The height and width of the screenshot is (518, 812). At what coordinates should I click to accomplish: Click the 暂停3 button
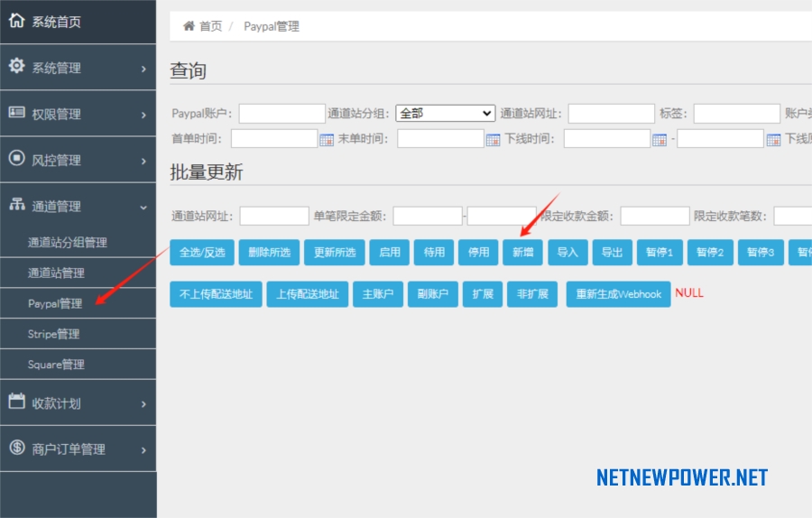click(x=761, y=253)
